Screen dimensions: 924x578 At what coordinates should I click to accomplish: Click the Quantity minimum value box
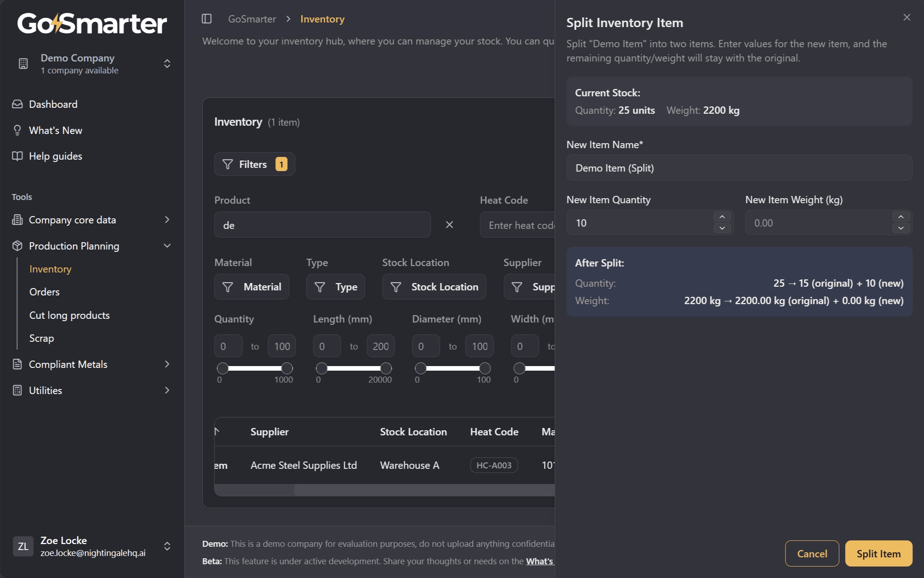coord(228,346)
